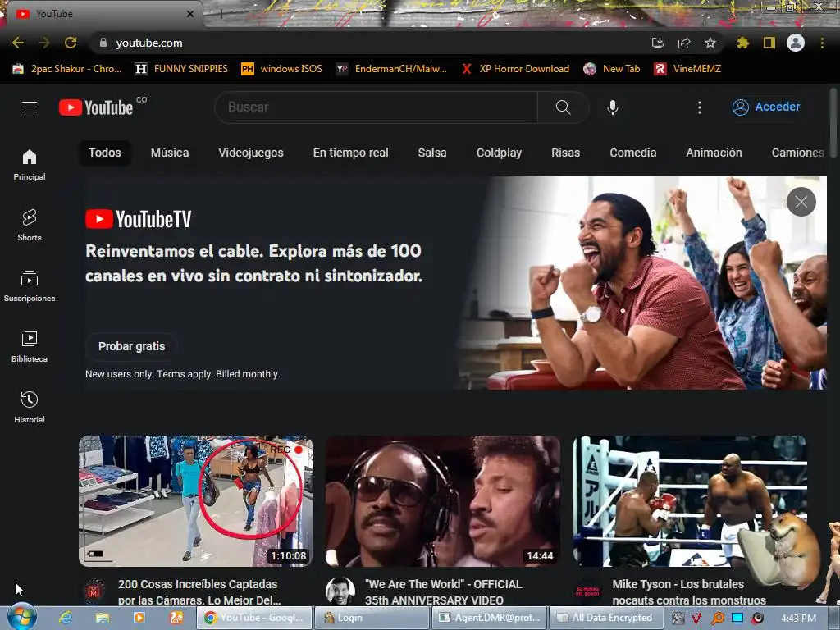The height and width of the screenshot is (630, 840).
Task: Select the Animación filter chip
Action: click(x=714, y=153)
